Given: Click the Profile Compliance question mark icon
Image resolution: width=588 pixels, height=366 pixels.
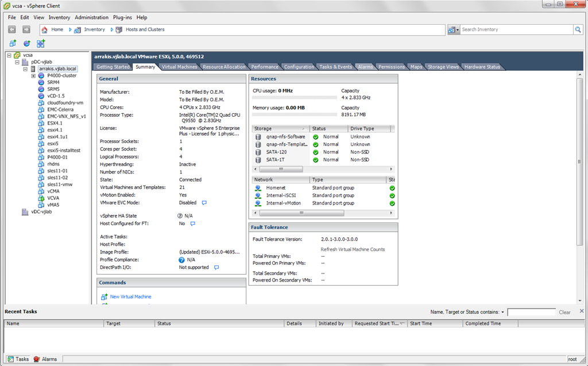Looking at the screenshot, I should point(181,260).
